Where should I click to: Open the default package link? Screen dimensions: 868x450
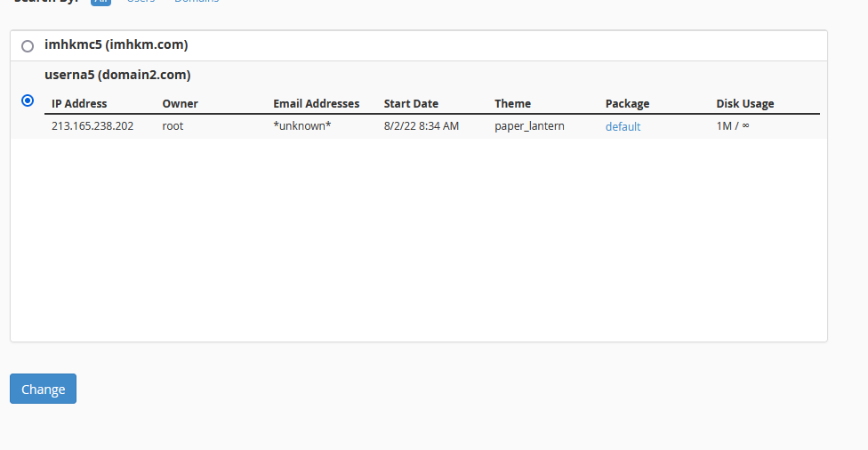[x=623, y=126]
